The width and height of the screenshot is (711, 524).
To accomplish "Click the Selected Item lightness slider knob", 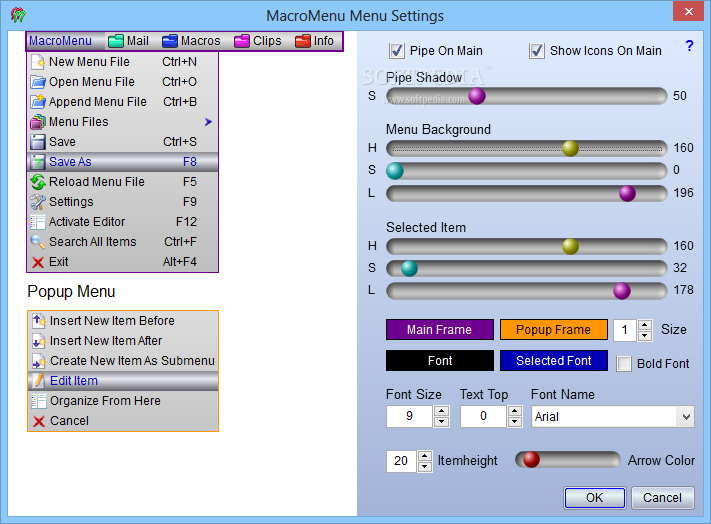I will click(x=622, y=291).
